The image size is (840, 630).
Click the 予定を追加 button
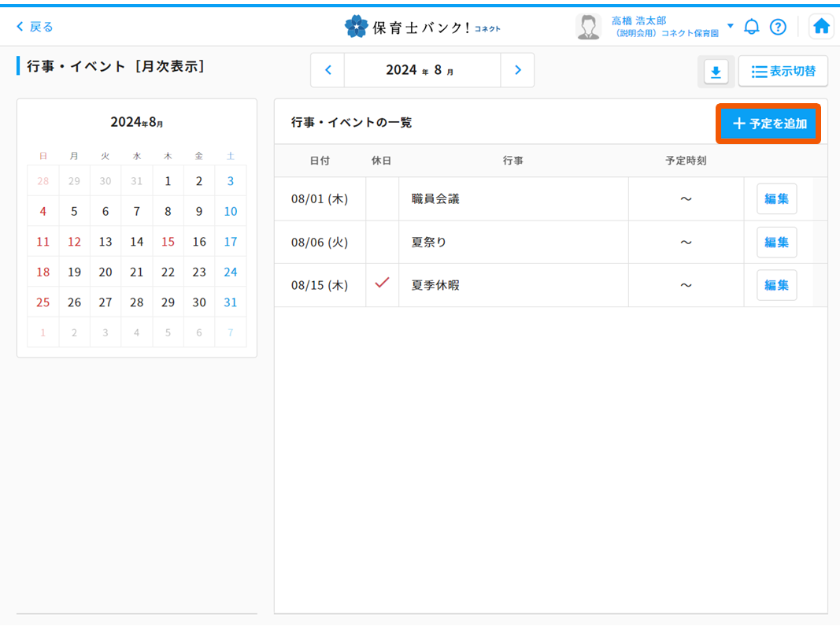pos(768,124)
